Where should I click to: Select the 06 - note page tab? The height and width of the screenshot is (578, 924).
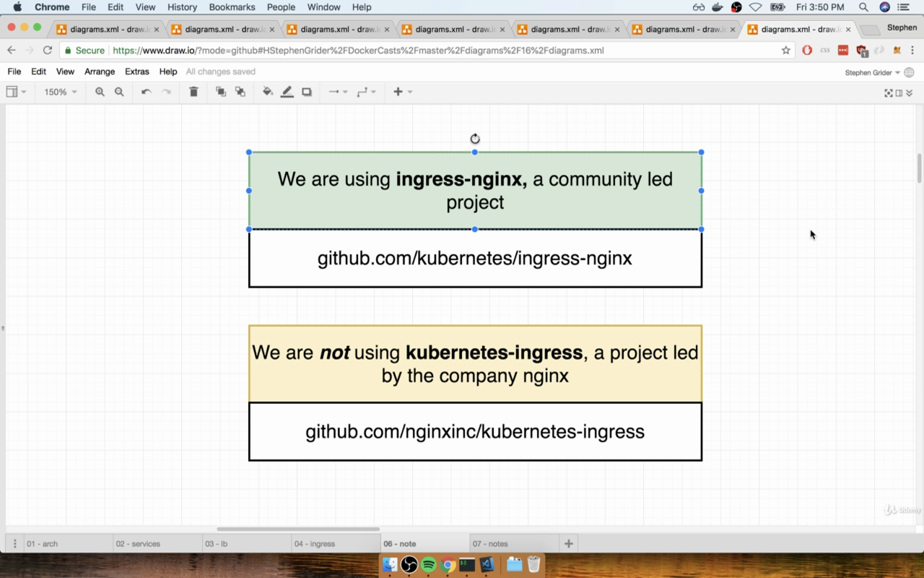coord(425,543)
